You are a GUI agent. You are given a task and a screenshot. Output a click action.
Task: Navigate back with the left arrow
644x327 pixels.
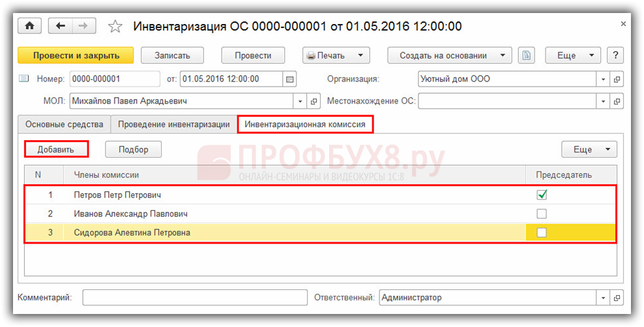tap(61, 26)
